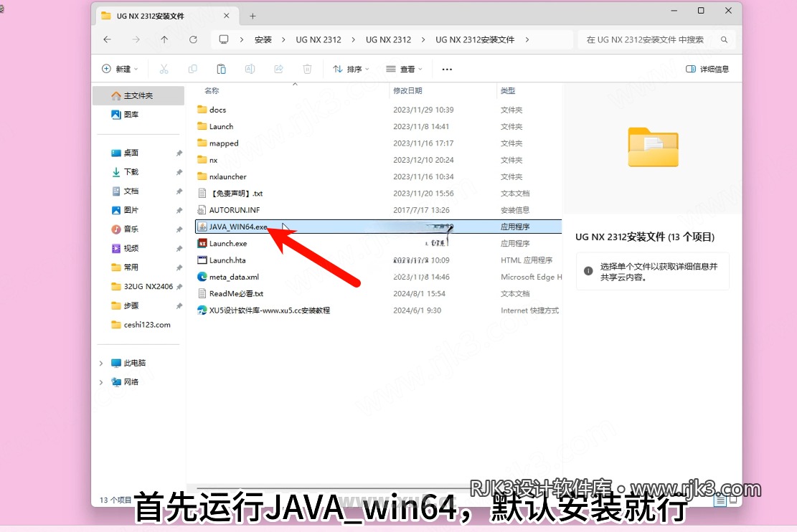Expand chevron after 安装 breadcrumb

(283, 39)
